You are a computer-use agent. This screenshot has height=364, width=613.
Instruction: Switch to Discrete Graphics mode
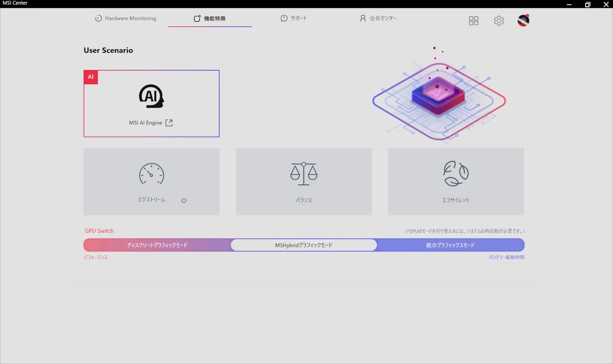157,245
